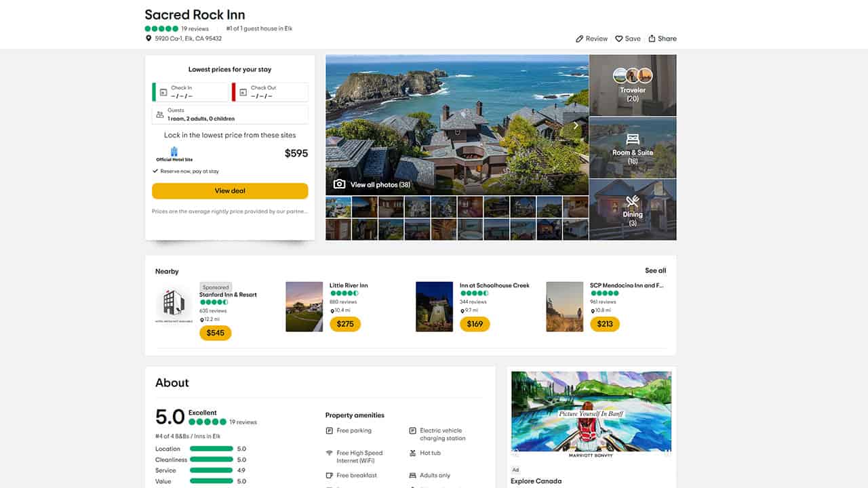Click the Official Hotel Site logo
Screen dimensions: 868x488
point(174,154)
